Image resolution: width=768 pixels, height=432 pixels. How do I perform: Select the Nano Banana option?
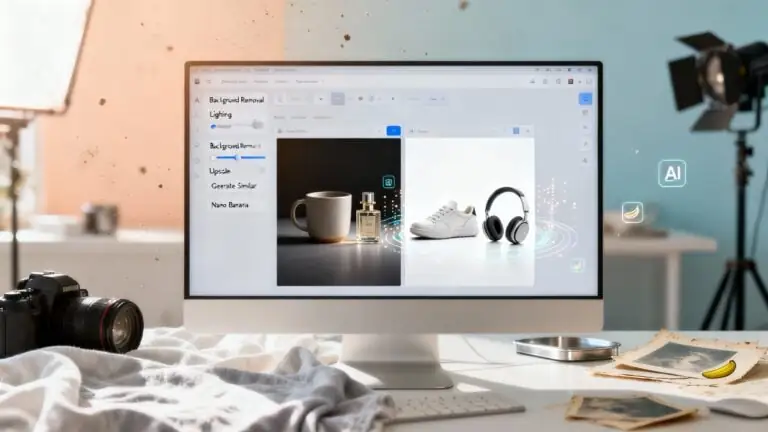(230, 205)
